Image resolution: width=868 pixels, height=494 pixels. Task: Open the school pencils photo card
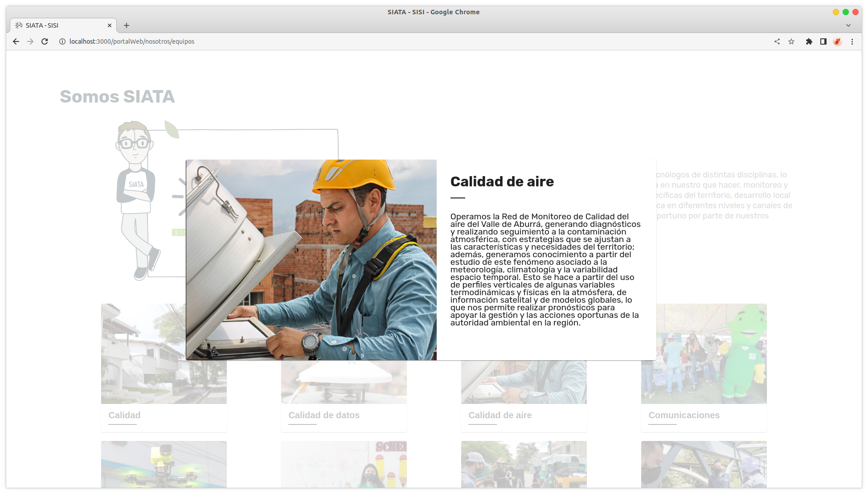click(x=344, y=464)
